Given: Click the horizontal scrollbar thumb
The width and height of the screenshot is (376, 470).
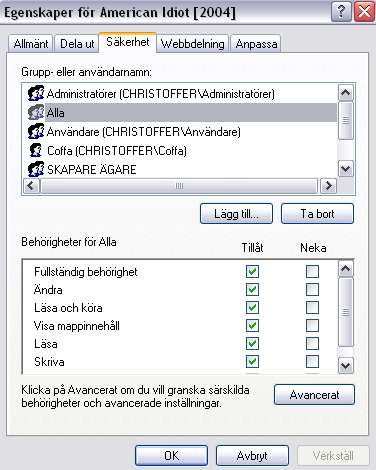Looking at the screenshot, I should coord(179,186).
